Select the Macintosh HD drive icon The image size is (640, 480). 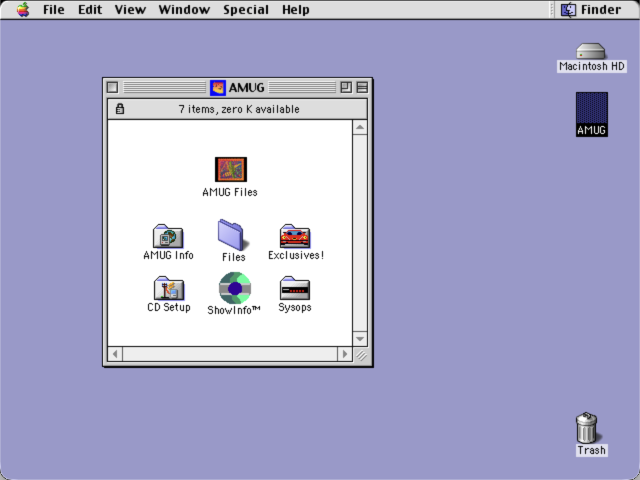click(591, 51)
